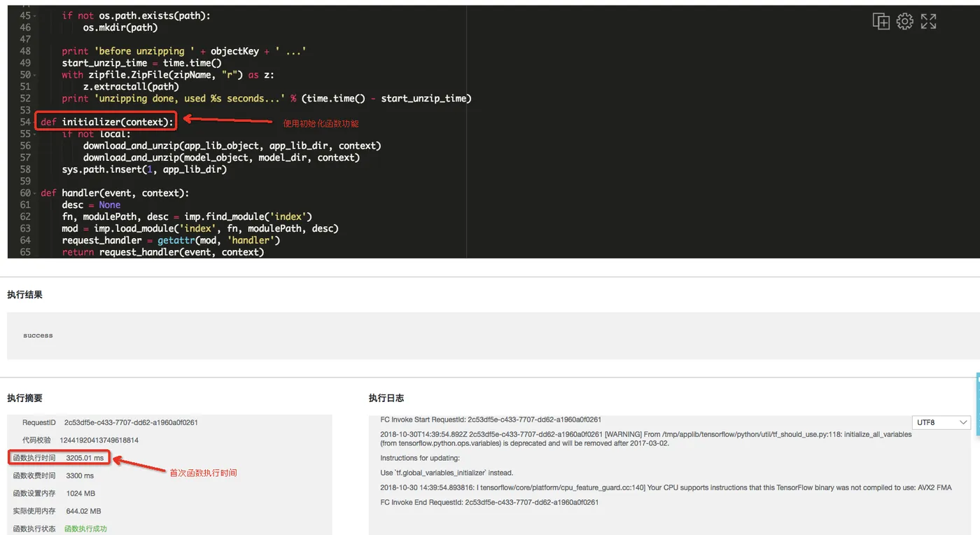Open the editor settings gear icon
980x535 pixels.
[904, 22]
